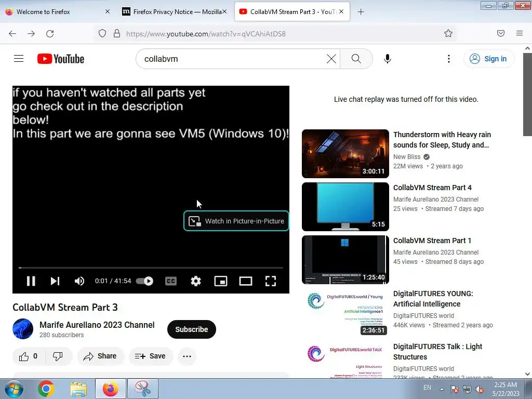532x399 pixels.
Task: View site security lock info
Action: [x=117, y=33]
